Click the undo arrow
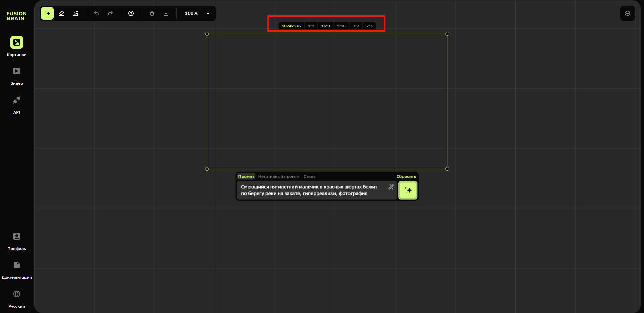The width and height of the screenshot is (644, 313). tap(96, 13)
